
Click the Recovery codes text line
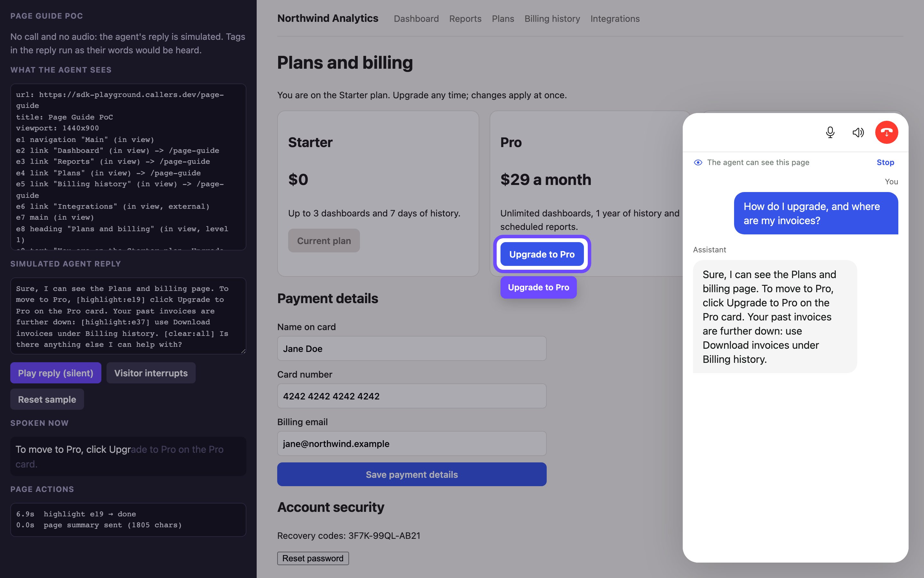click(349, 536)
